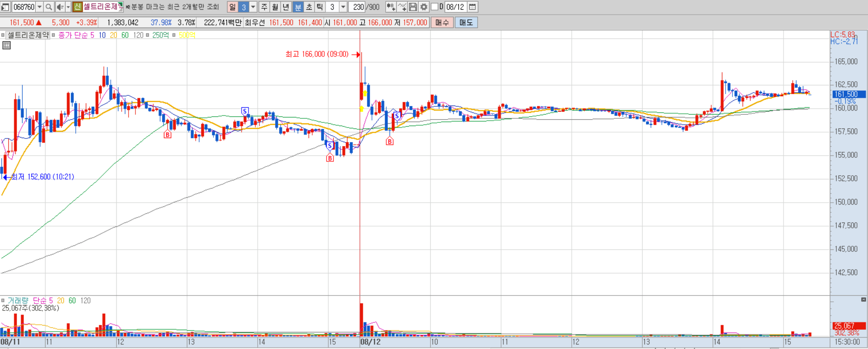Screen dimensions: 868x349
Task: Click the 최저 152,600 (10:21) low label
Action: 42,177
